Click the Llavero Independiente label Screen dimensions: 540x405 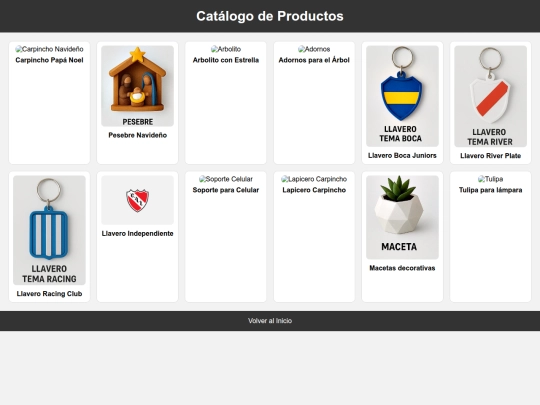[x=137, y=233]
